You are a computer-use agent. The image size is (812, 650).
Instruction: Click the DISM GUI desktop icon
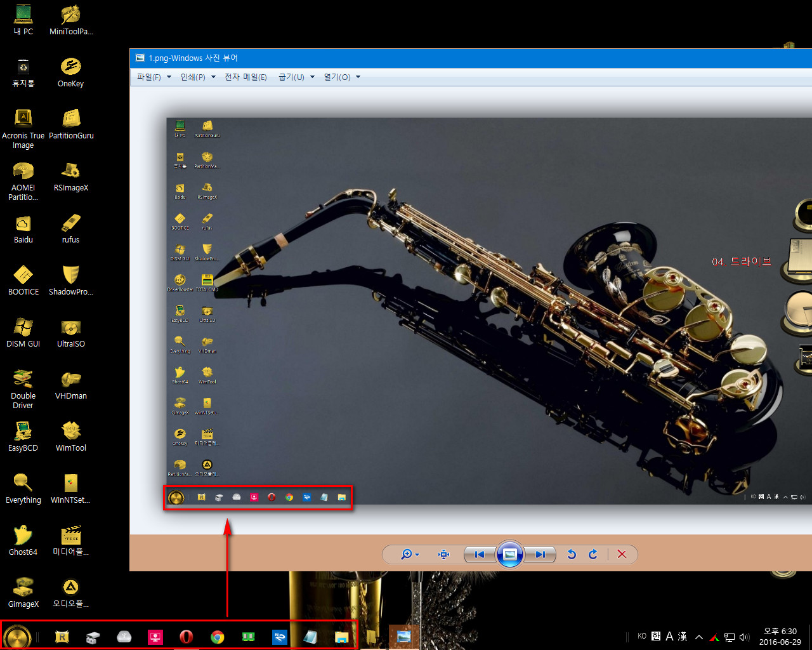(23, 332)
